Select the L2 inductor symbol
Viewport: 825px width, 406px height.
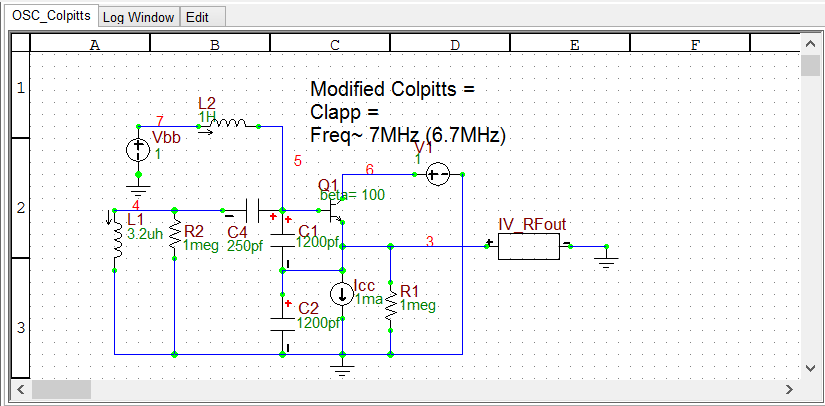[228, 124]
